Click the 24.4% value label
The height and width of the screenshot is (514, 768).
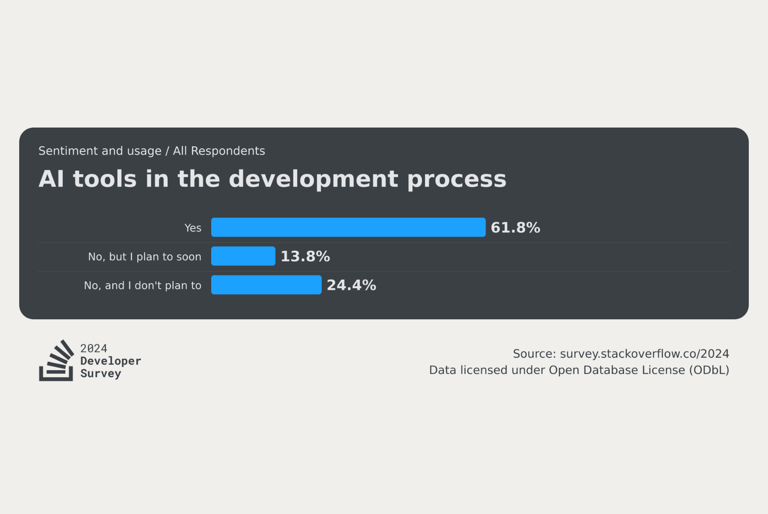[x=351, y=286]
